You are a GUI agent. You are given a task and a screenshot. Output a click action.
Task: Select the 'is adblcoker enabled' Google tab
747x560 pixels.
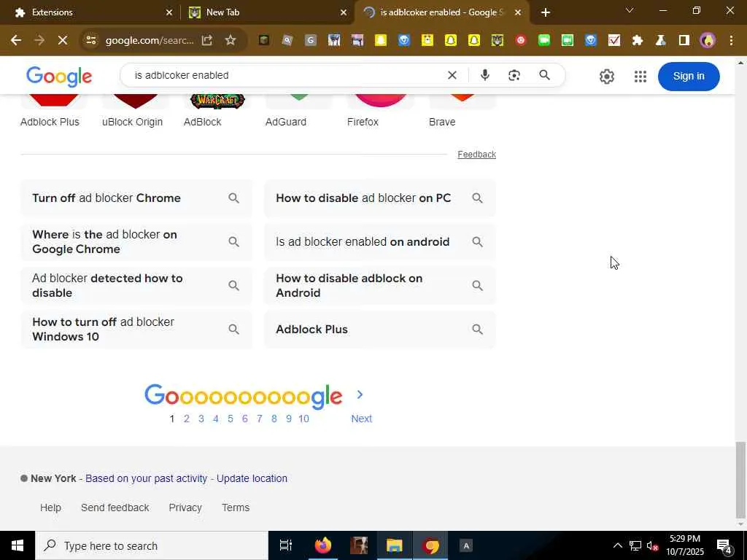[x=441, y=12]
